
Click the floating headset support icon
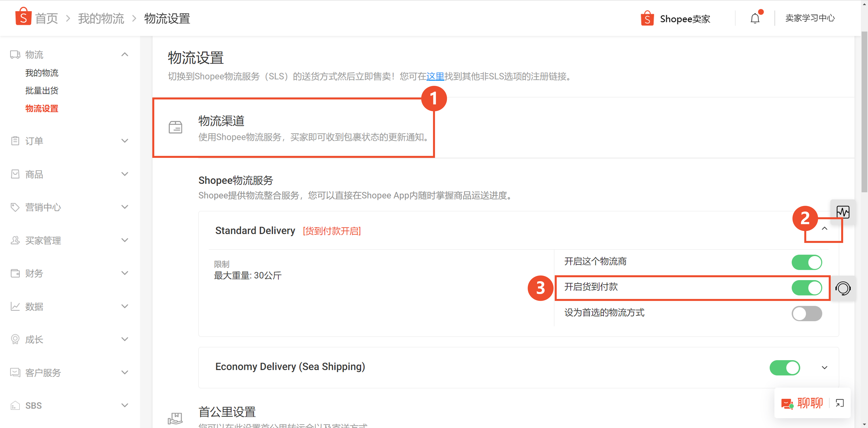(x=843, y=289)
